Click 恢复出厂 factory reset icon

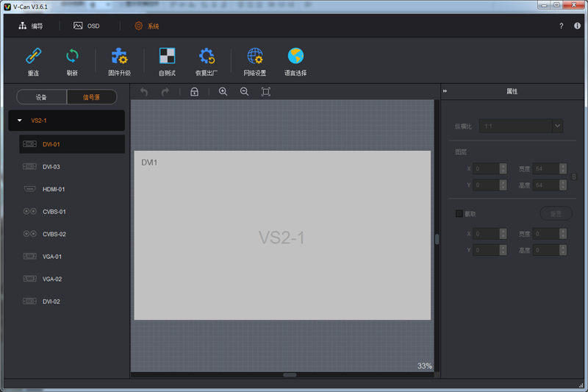point(207,57)
